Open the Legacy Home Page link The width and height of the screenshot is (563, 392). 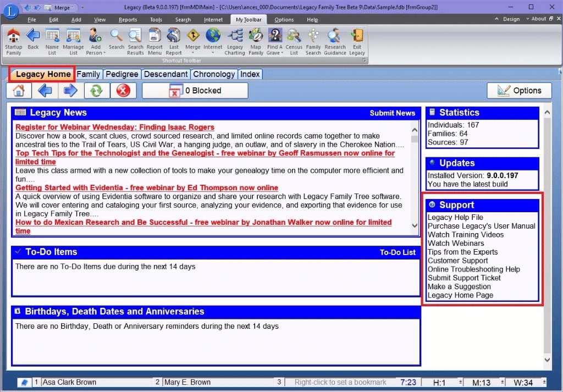[460, 295]
